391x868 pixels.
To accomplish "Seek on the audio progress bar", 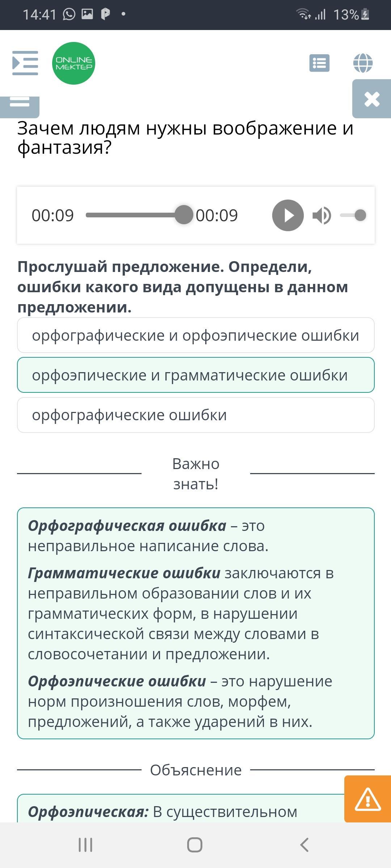I will point(134,215).
